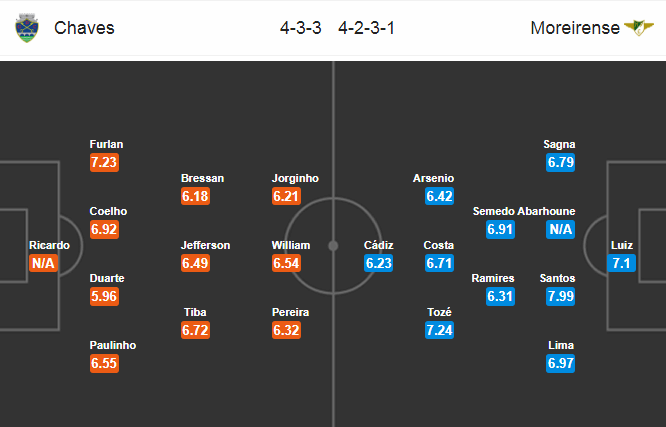Select Paulinho's 6.55 rating badge

click(104, 363)
